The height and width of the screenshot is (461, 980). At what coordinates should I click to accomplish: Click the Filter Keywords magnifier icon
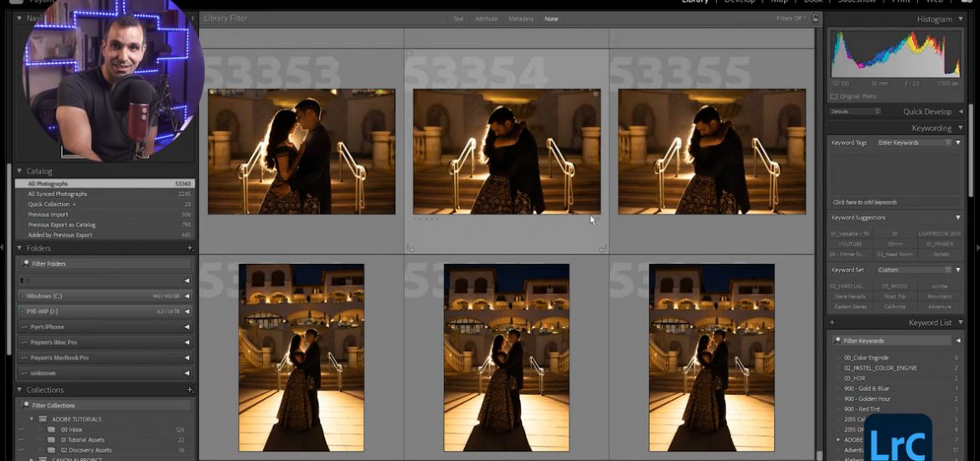(836, 341)
